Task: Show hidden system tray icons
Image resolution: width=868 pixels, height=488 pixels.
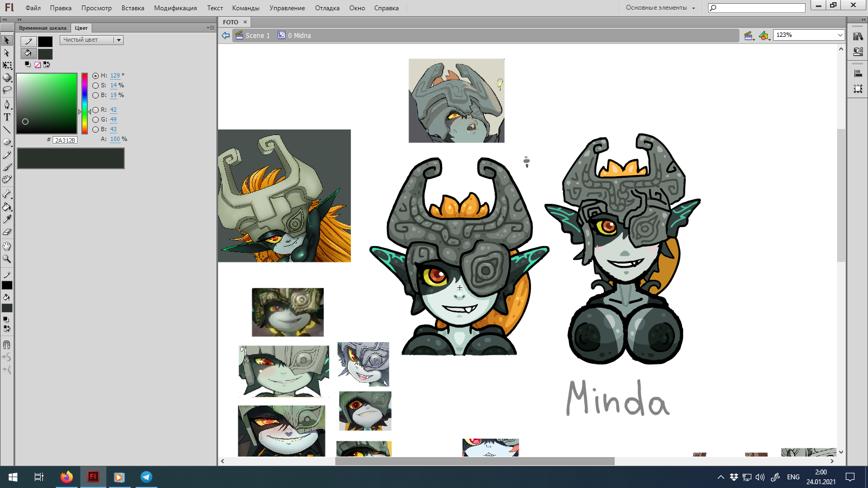Action: (720, 477)
